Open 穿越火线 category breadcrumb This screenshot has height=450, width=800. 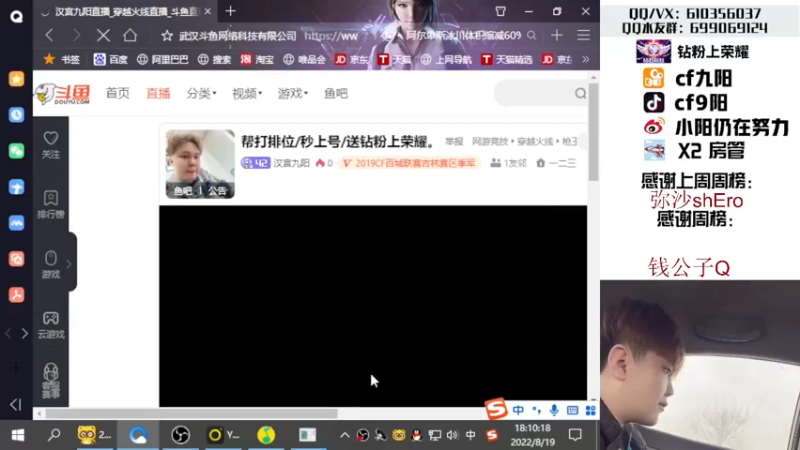[x=535, y=141]
